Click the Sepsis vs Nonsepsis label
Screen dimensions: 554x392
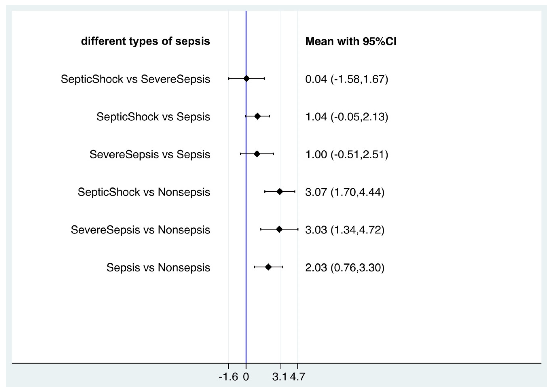(158, 267)
